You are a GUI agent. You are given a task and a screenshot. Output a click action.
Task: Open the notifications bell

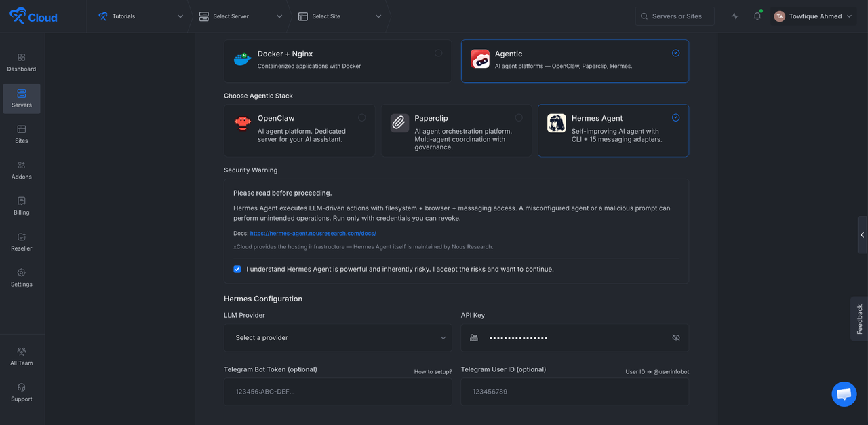point(757,16)
